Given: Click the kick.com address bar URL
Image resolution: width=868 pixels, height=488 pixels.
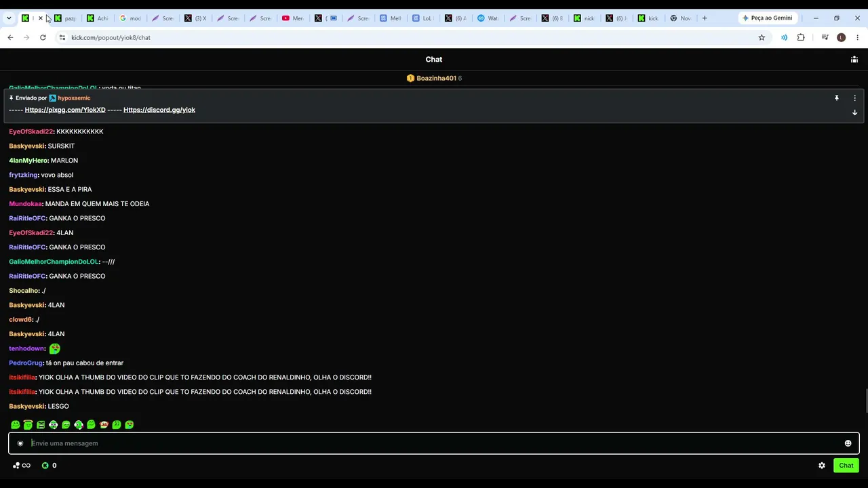Looking at the screenshot, I should pos(111,37).
